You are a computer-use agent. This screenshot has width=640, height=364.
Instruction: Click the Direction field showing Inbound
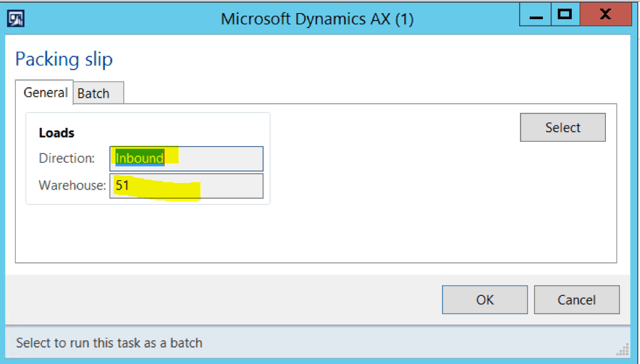pos(186,159)
